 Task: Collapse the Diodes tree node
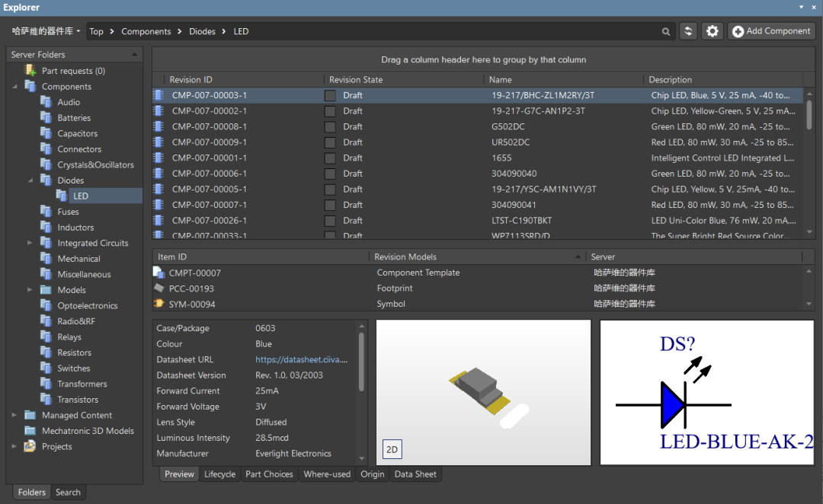(30, 180)
